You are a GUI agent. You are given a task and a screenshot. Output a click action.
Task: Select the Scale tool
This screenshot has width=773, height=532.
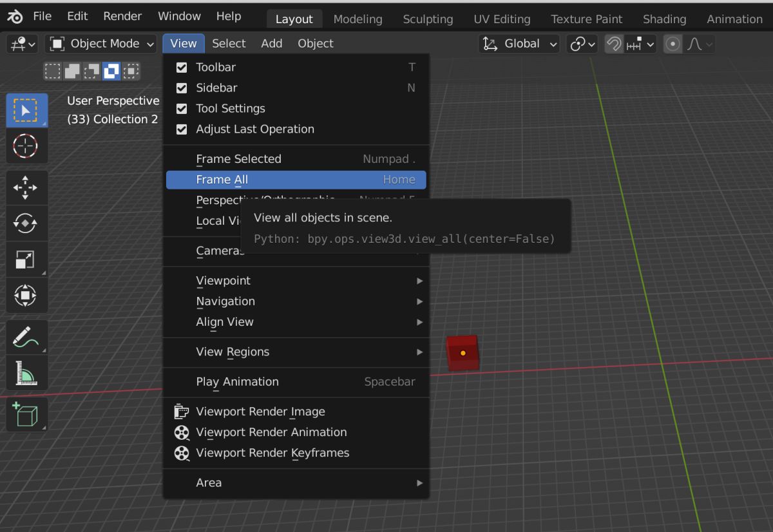coord(26,260)
